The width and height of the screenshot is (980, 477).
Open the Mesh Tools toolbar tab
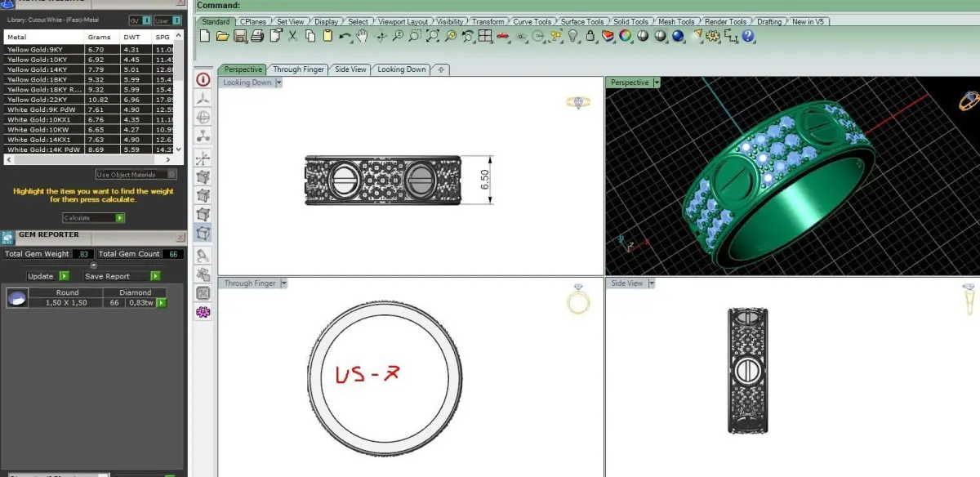click(x=676, y=21)
